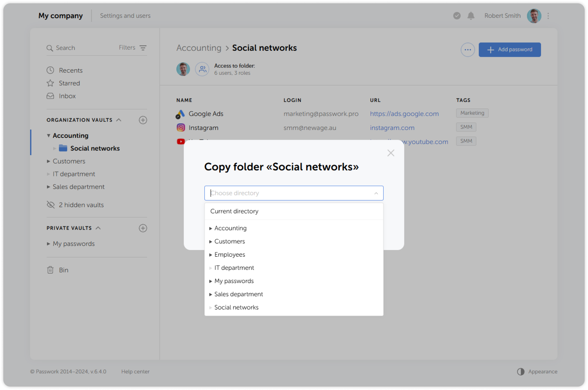Open the Bin trash icon
The width and height of the screenshot is (588, 390).
[x=50, y=270]
